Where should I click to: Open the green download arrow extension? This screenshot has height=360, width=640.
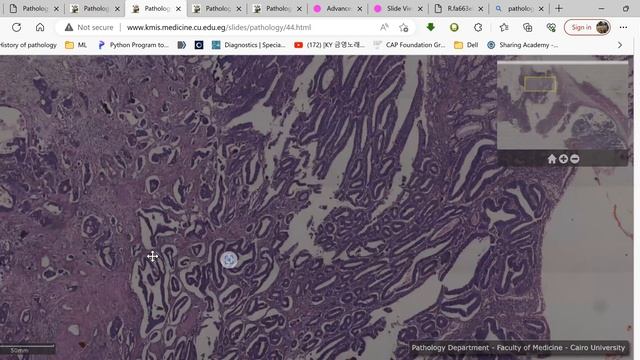pyautogui.click(x=431, y=27)
